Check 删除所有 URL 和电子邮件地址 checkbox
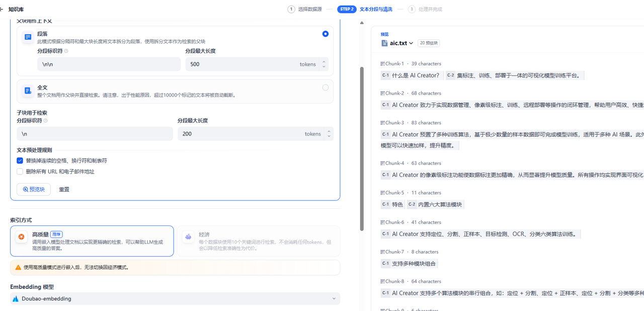This screenshot has width=644, height=311. coord(20,172)
